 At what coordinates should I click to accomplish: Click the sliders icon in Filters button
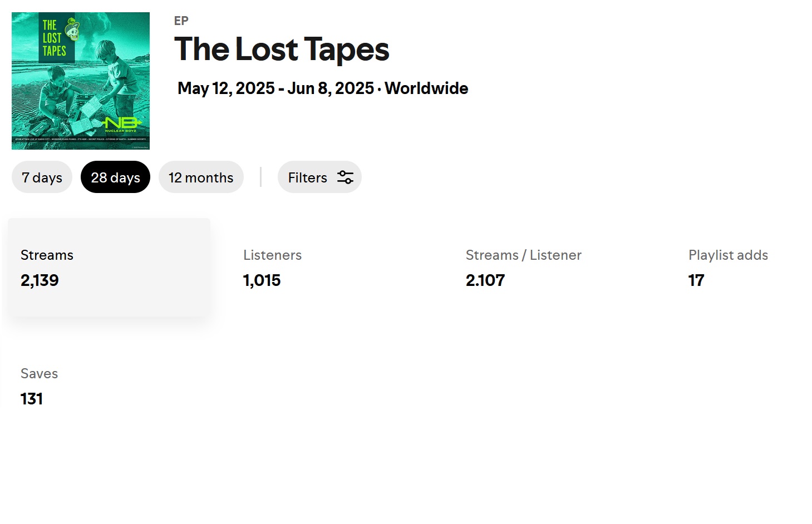(345, 177)
